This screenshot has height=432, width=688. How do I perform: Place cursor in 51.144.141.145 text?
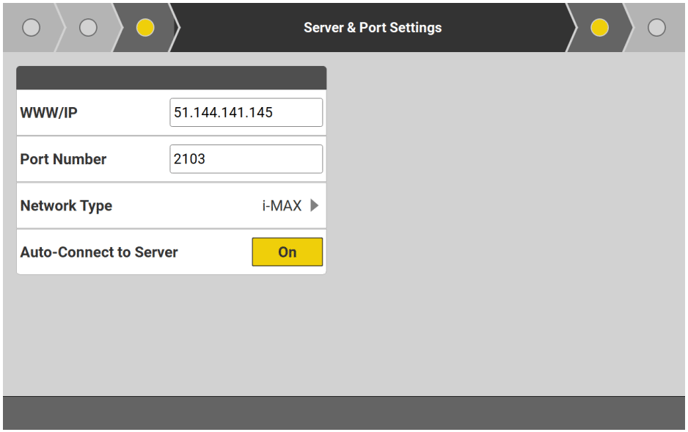coord(223,113)
